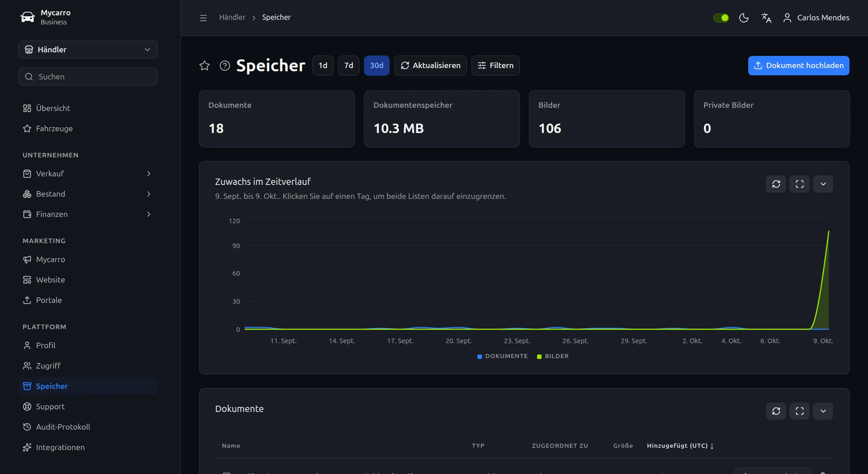The image size is (868, 474).
Task: Sort by the Name column header
Action: pos(231,446)
